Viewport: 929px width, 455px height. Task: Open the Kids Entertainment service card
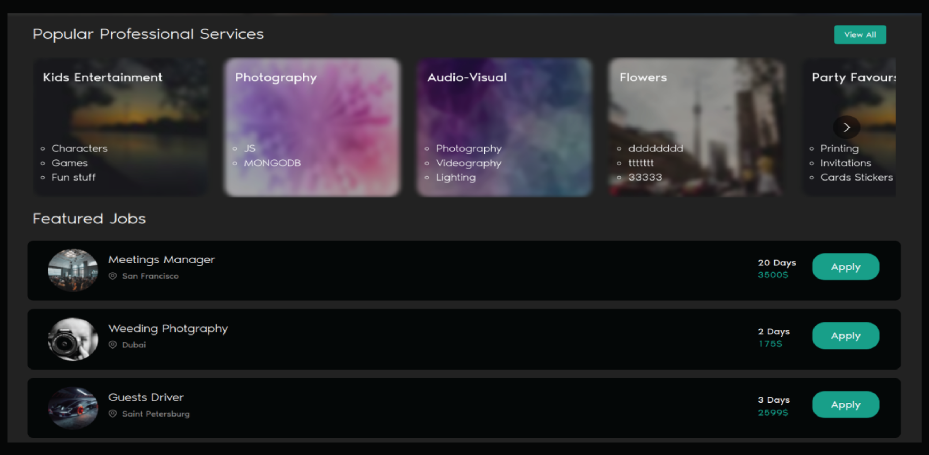(x=121, y=127)
